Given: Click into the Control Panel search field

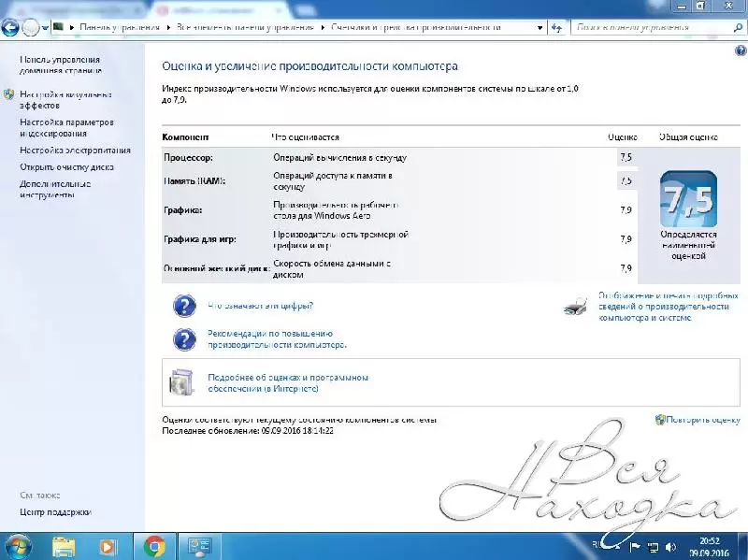Looking at the screenshot, I should (645, 28).
